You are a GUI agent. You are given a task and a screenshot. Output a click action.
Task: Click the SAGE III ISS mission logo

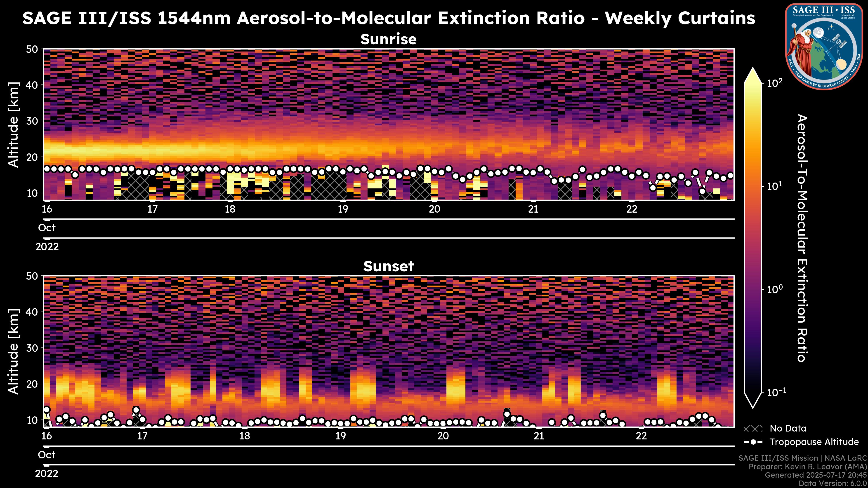click(825, 47)
